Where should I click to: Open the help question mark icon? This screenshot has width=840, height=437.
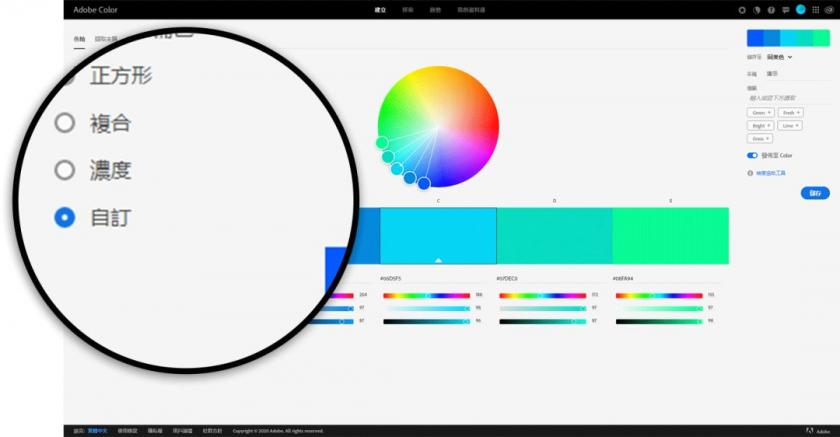(x=772, y=9)
